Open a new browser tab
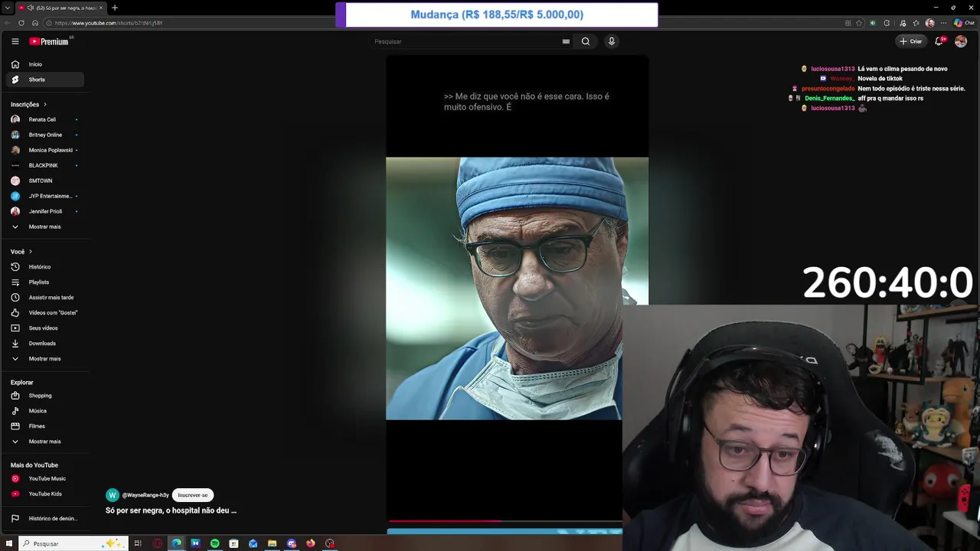 pos(115,8)
